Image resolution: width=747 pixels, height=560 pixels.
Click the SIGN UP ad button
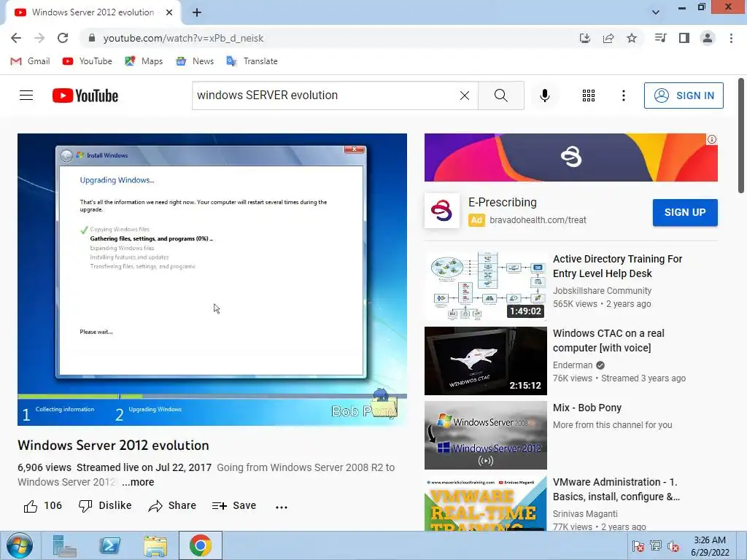tap(684, 212)
